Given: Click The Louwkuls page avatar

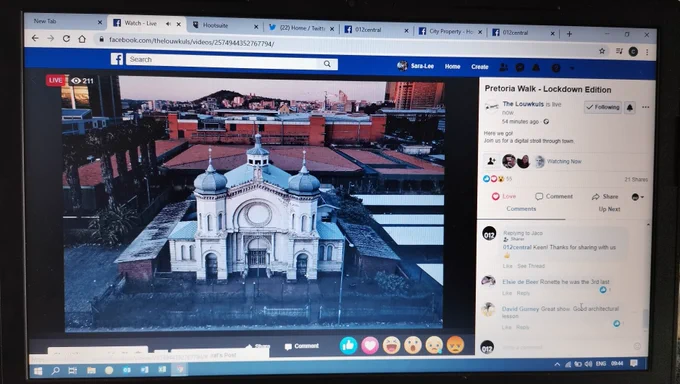Looking at the screenshot, I should [492, 106].
